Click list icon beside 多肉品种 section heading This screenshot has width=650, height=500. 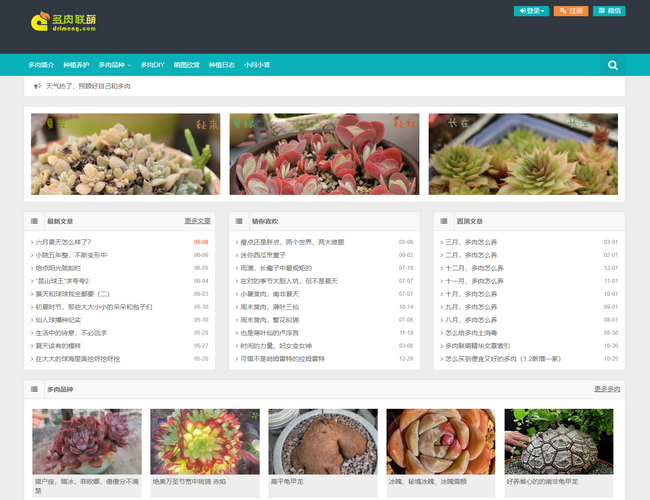tap(37, 389)
